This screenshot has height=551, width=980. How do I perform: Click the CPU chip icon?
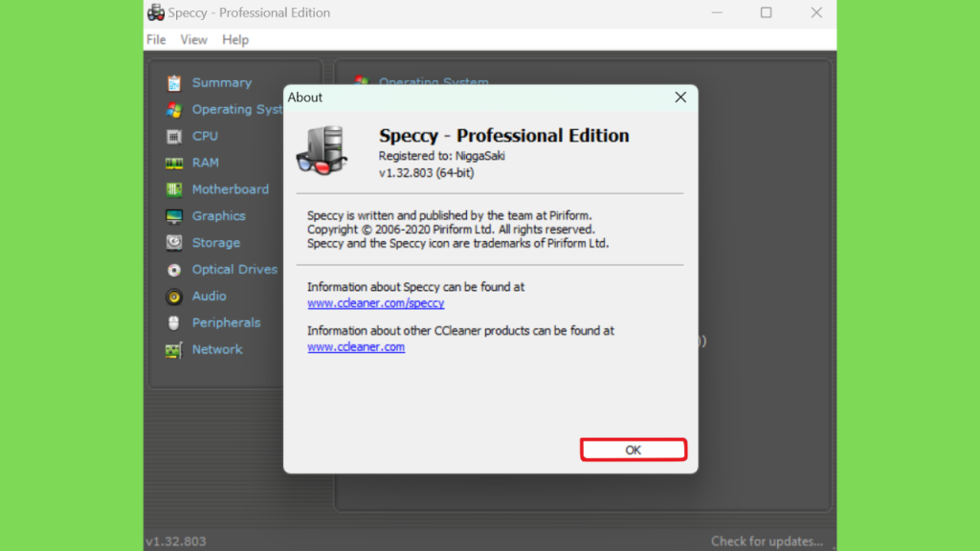click(x=174, y=136)
